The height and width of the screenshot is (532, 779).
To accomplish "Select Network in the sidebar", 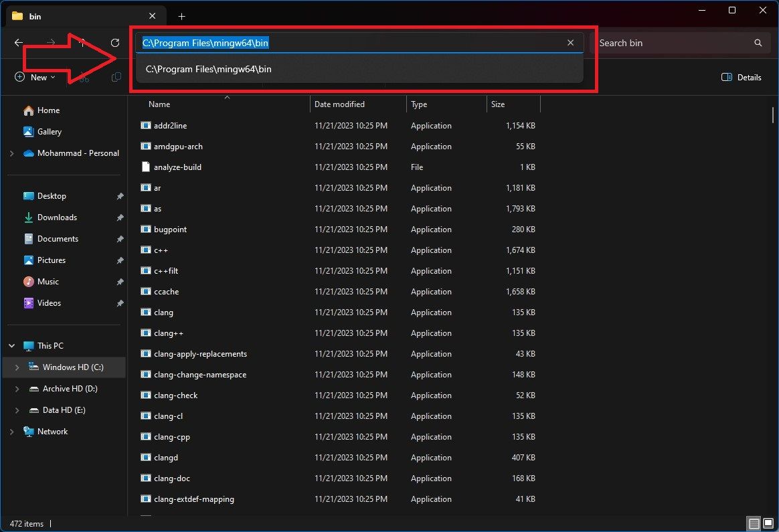I will [46, 431].
